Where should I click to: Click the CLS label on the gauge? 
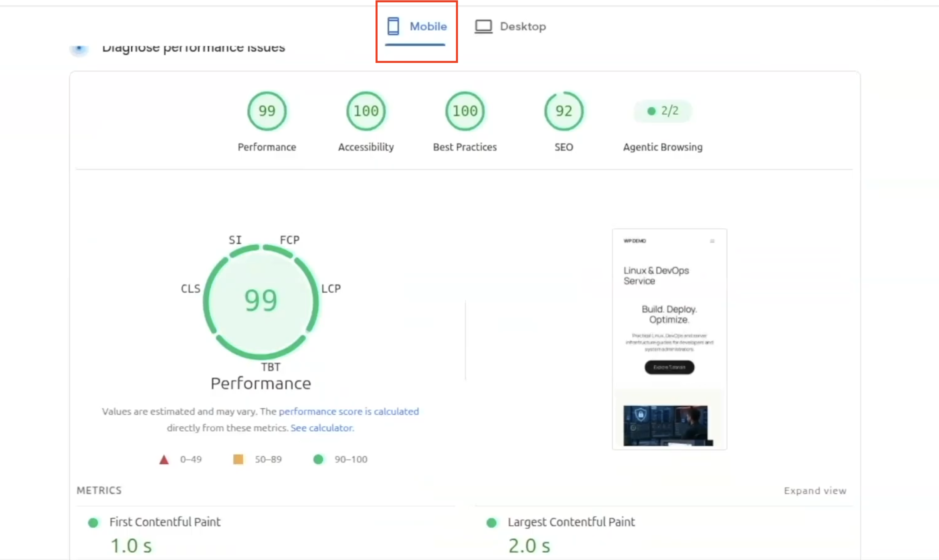click(x=191, y=288)
